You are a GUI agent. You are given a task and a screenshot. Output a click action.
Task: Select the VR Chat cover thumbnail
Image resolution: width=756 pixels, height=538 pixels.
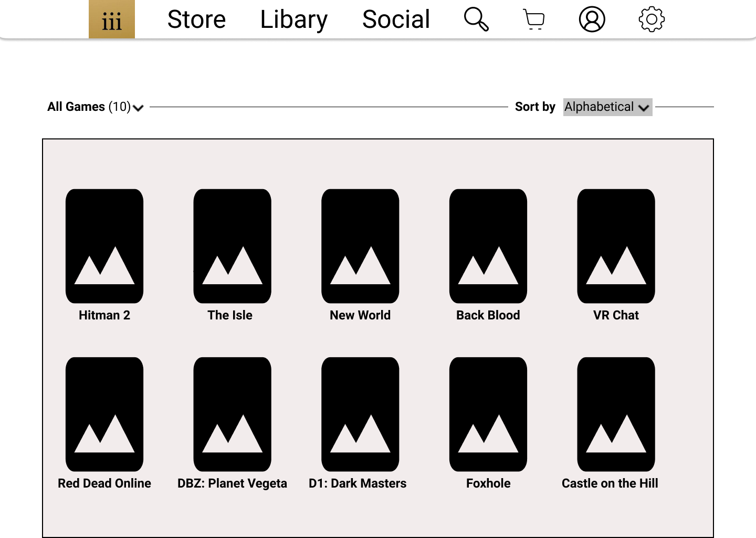point(616,246)
